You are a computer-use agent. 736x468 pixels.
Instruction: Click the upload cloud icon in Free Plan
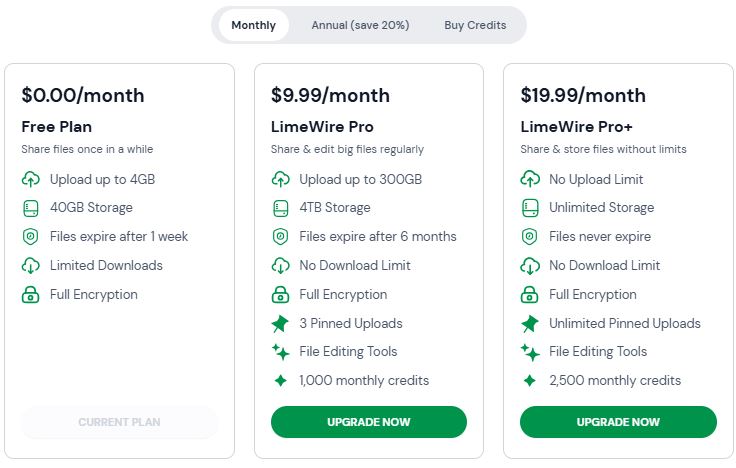coord(31,179)
